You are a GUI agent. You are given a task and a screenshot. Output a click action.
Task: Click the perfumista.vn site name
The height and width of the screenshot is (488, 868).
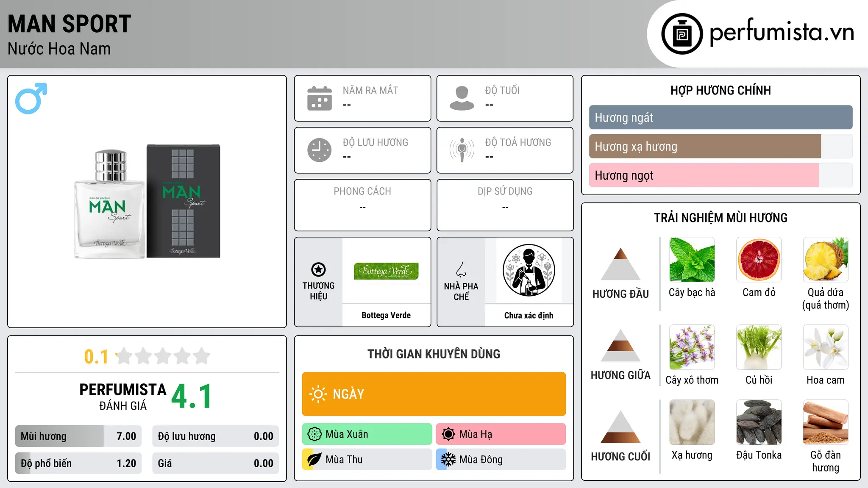click(782, 32)
